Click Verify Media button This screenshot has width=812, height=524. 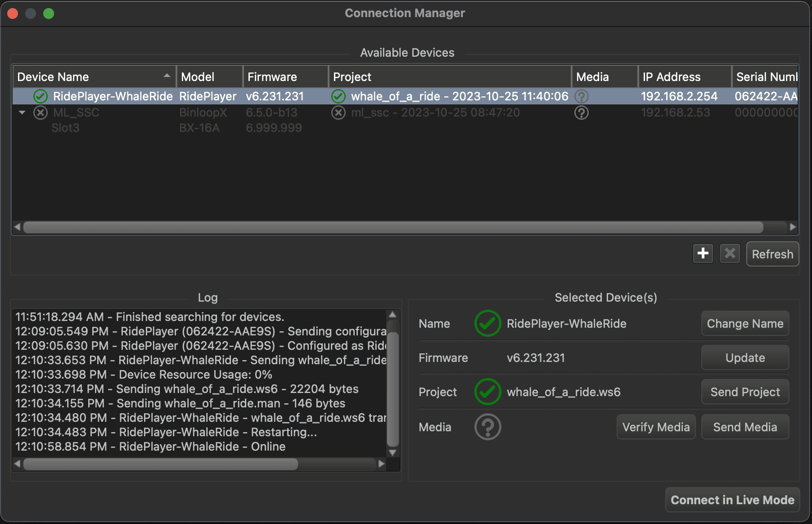point(656,427)
